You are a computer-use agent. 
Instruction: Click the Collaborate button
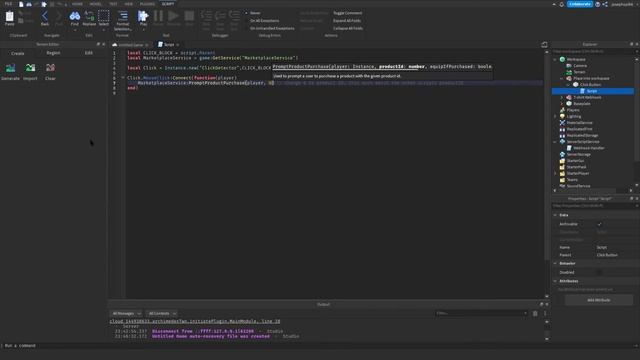click(x=580, y=4)
